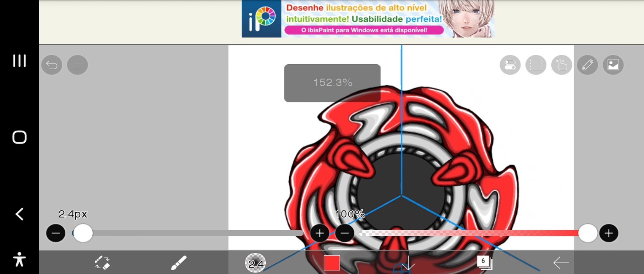Decrease brush opacity with minus button
Screen dimensions: 644x274
[345, 233]
